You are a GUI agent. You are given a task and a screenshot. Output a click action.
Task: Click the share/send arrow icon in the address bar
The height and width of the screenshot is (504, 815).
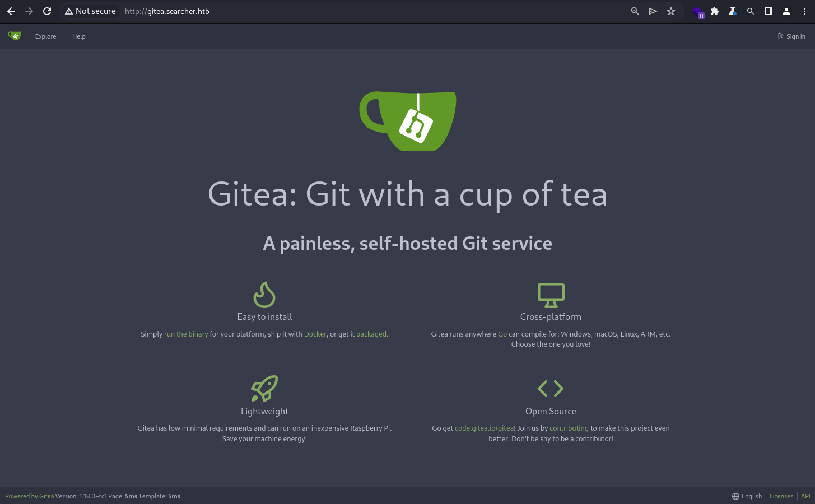[653, 11]
